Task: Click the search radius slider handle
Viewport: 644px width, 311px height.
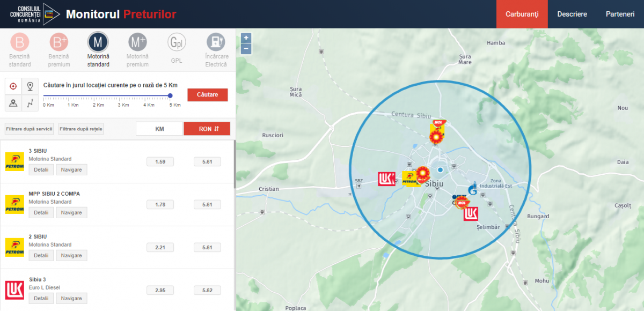Action: pos(170,95)
